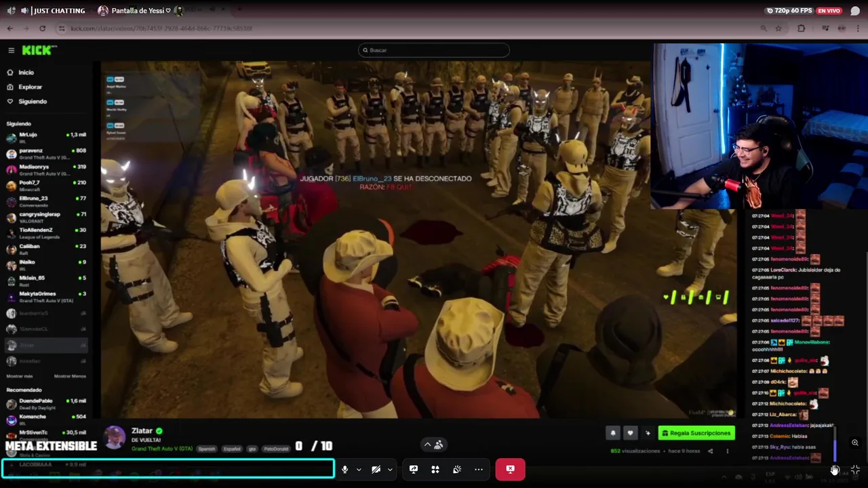Open paravenz's followed channel
This screenshot has width=868, height=488.
point(46,154)
